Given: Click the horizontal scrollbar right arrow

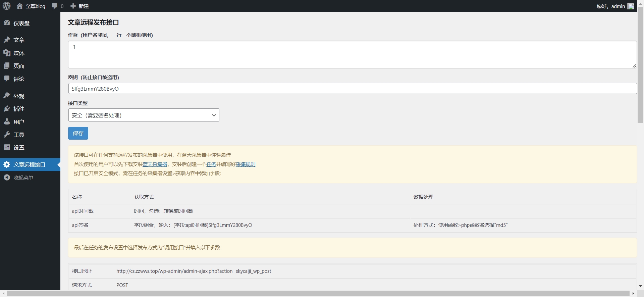Looking at the screenshot, I should 633,294.
